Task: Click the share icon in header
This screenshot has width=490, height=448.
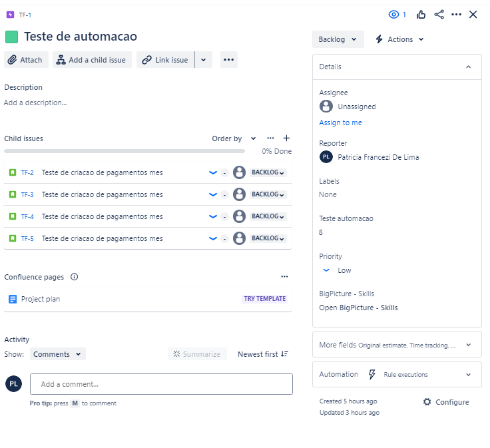Action: [439, 15]
